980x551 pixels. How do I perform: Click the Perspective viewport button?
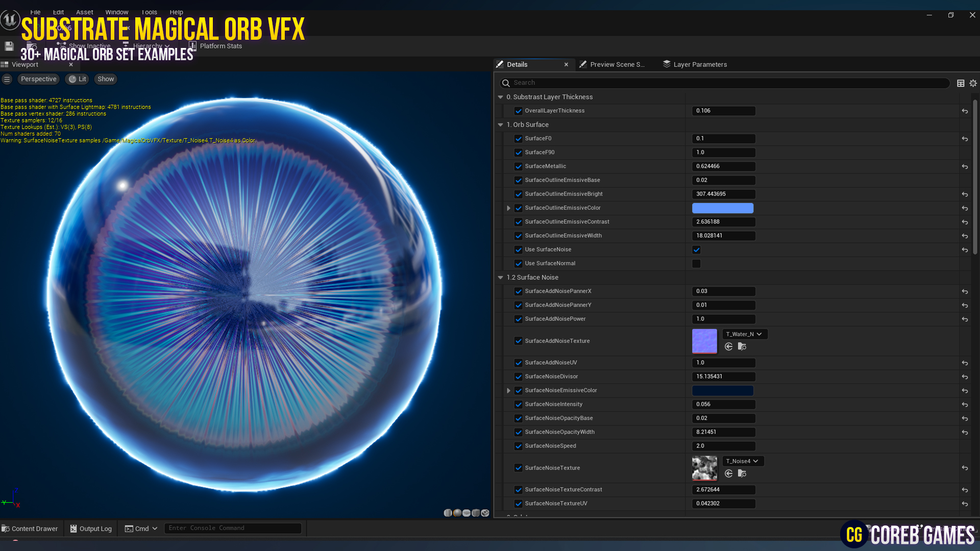pyautogui.click(x=38, y=79)
